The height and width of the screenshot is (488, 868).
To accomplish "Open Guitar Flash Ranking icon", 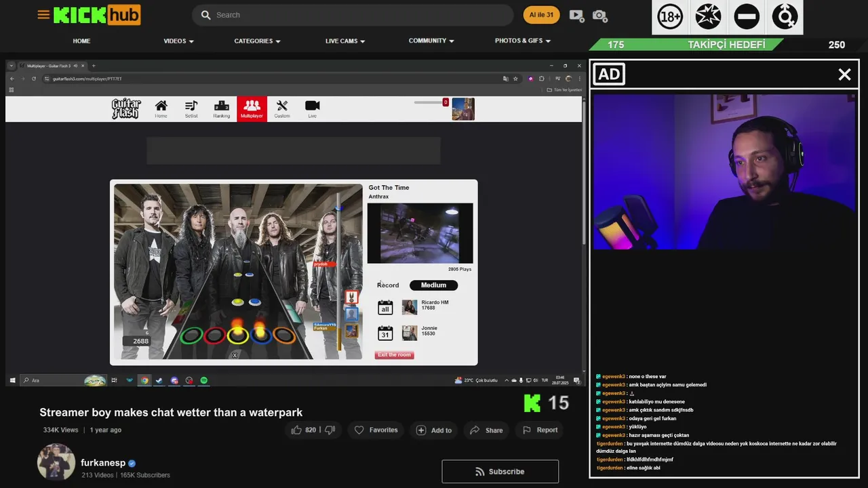I will tap(222, 108).
